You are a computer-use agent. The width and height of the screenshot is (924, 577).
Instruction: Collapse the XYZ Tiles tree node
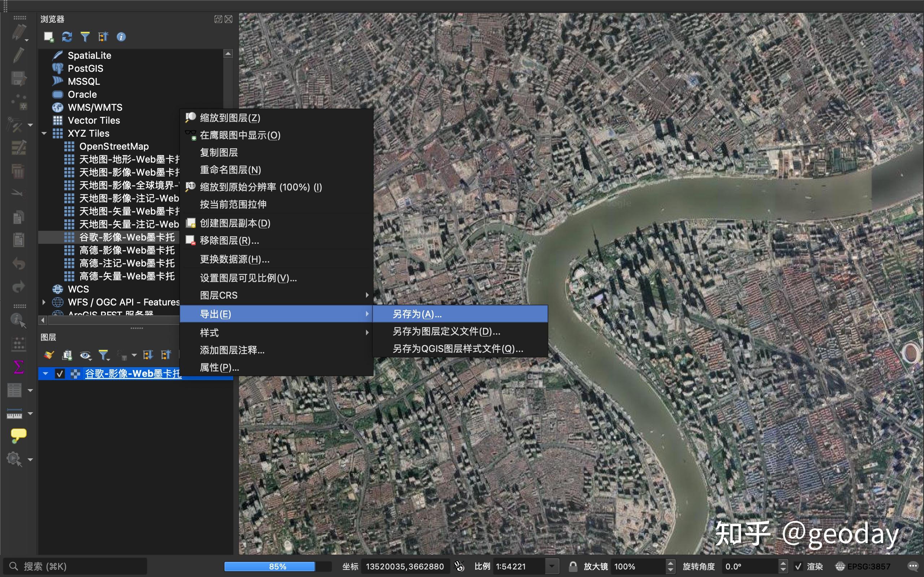44,133
